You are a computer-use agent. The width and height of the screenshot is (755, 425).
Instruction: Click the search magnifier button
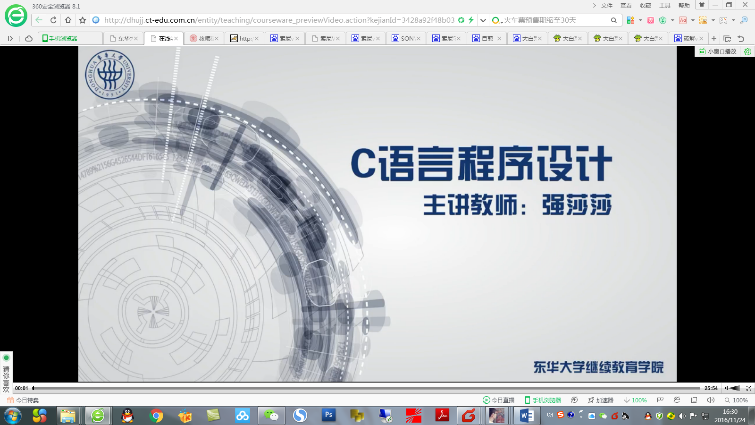[614, 20]
